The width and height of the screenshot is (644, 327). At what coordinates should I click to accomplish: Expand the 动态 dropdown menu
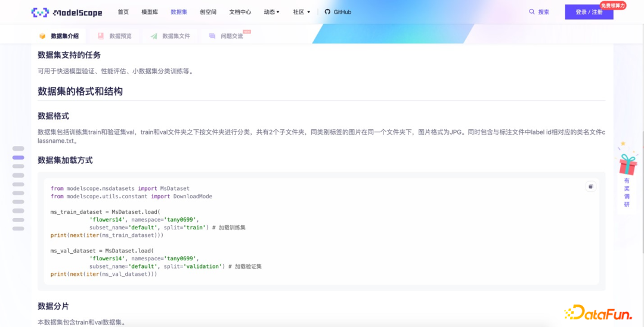(272, 12)
